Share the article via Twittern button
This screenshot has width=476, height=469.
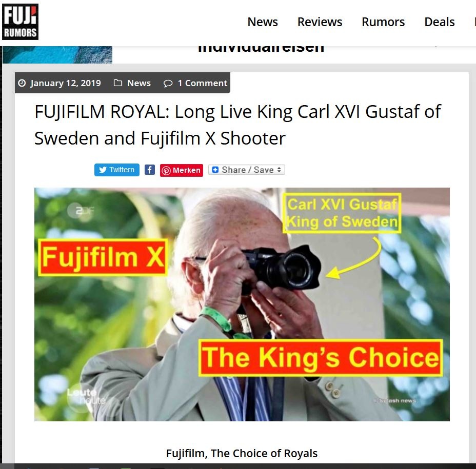tap(117, 170)
